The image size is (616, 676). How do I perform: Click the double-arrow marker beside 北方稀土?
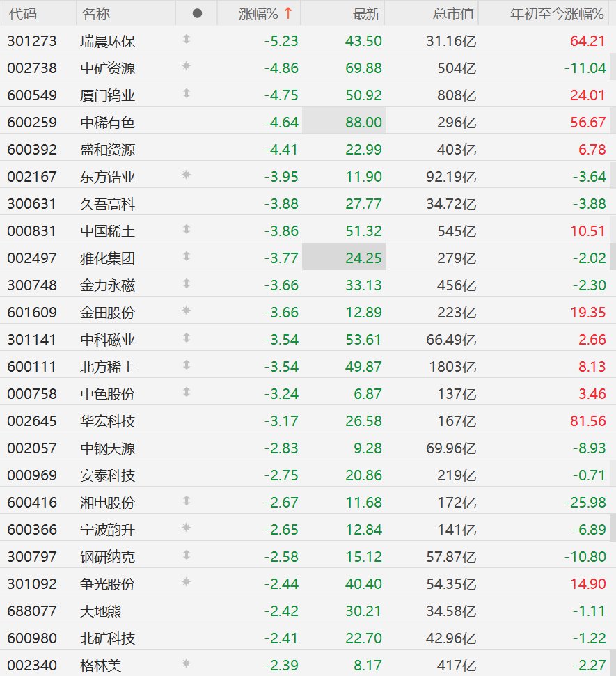[187, 365]
